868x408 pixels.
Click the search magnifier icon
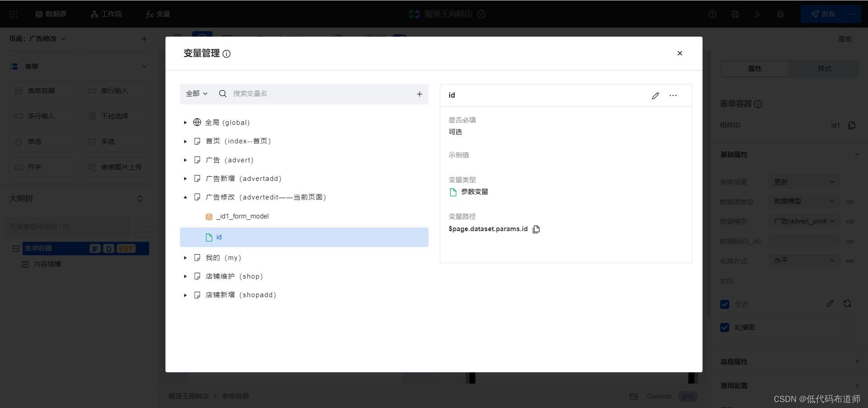pos(222,94)
